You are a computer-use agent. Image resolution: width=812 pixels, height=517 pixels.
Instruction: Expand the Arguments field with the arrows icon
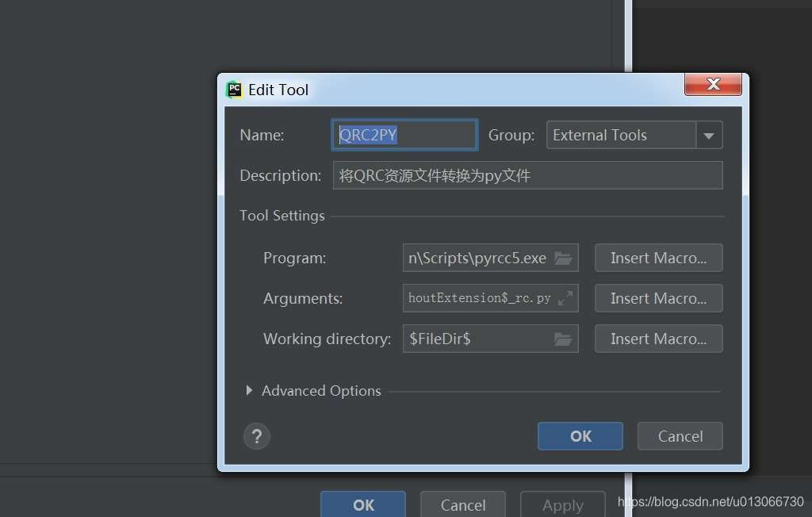[565, 298]
